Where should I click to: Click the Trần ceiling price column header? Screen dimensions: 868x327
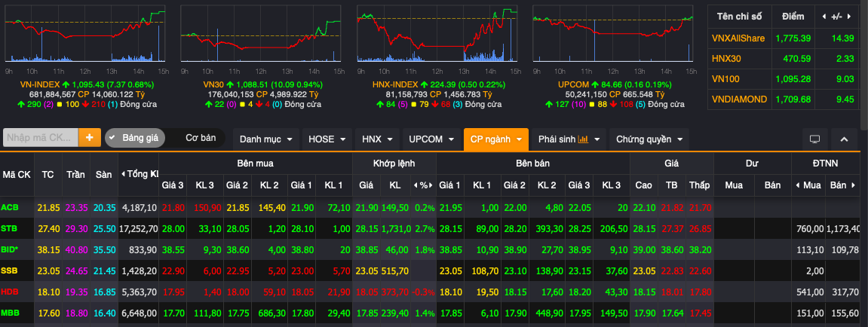76,174
